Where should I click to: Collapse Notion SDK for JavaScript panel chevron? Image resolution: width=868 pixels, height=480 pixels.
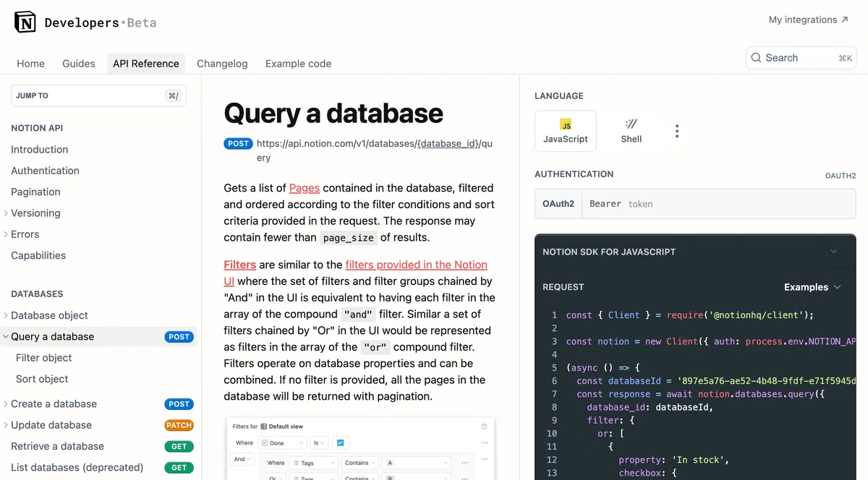(x=833, y=252)
